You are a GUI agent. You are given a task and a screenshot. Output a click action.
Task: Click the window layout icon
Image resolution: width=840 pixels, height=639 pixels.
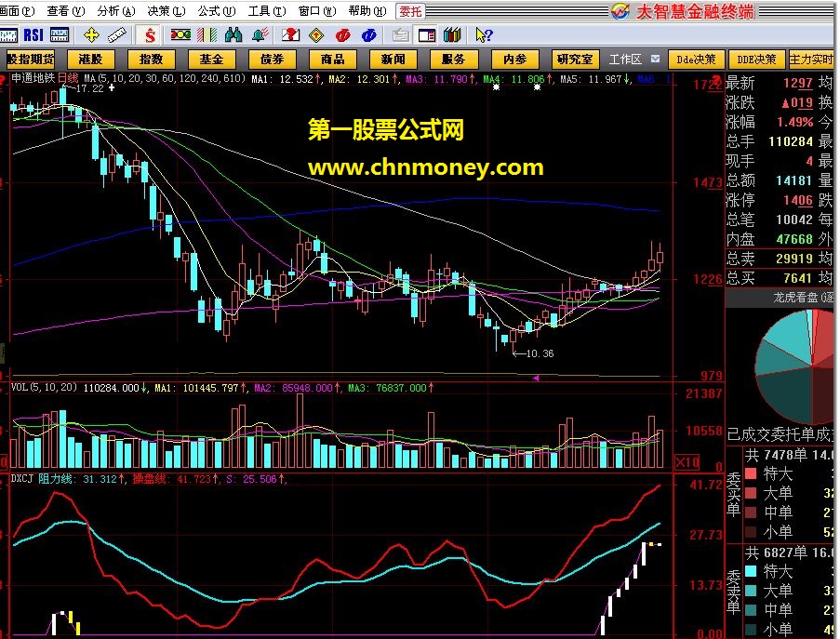[426, 35]
